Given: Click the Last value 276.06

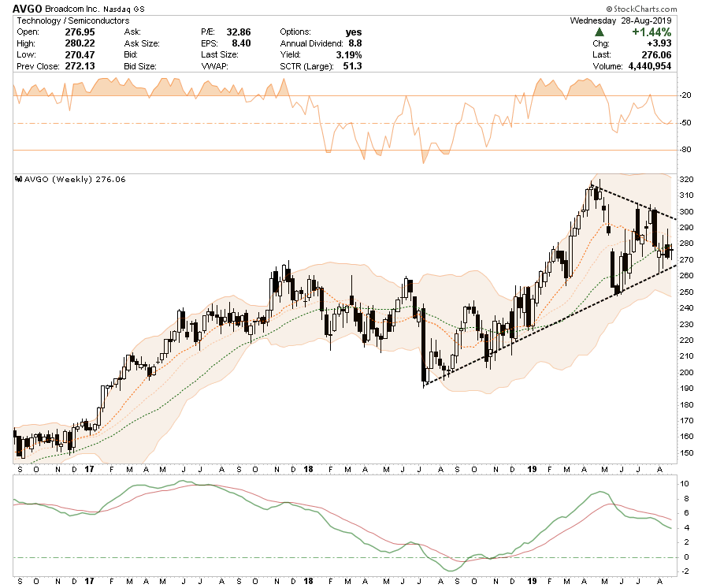Looking at the screenshot, I should point(656,54).
